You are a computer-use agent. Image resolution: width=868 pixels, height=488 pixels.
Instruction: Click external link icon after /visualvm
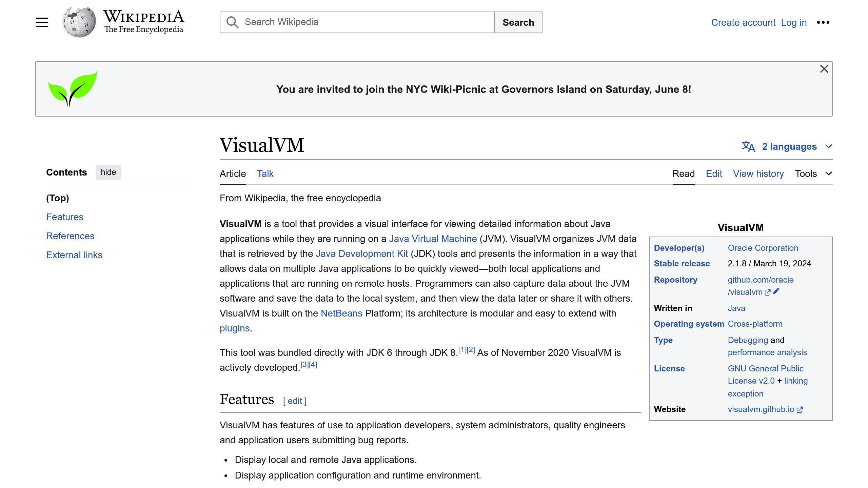pyautogui.click(x=768, y=292)
